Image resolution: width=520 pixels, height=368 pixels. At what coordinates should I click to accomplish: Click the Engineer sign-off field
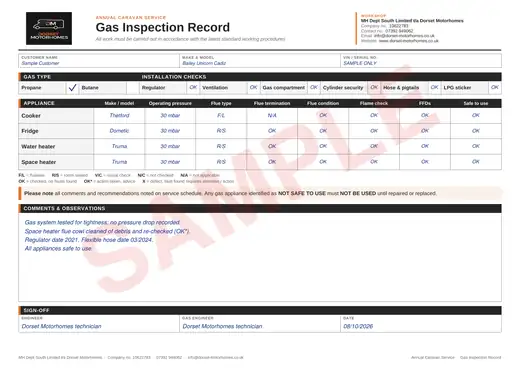[99, 324]
